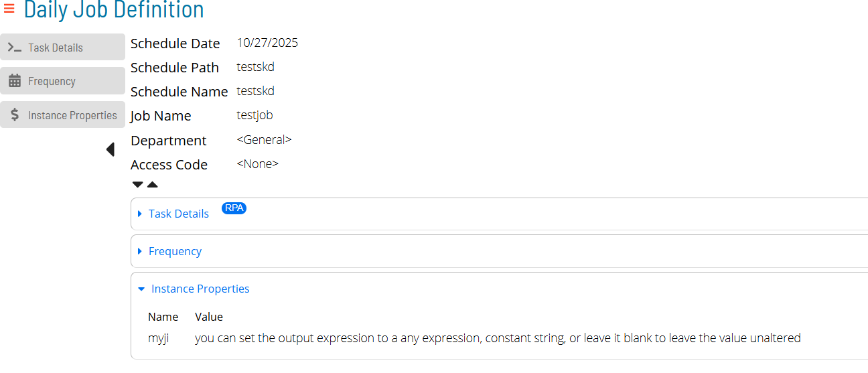Screen dimensions: 868x373
Task: Click the Schedule Date value 10/27/2025
Action: point(267,43)
